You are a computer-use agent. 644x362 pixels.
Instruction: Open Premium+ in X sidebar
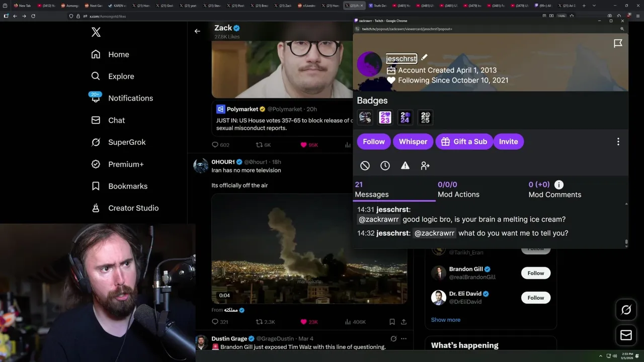tap(118, 164)
